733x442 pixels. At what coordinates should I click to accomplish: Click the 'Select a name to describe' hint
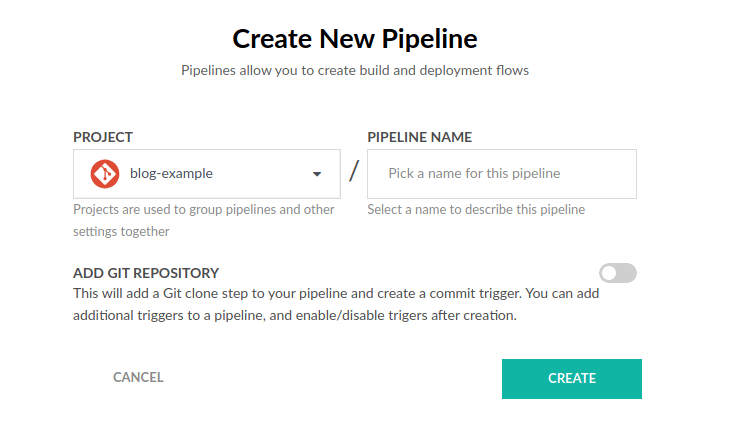476,210
